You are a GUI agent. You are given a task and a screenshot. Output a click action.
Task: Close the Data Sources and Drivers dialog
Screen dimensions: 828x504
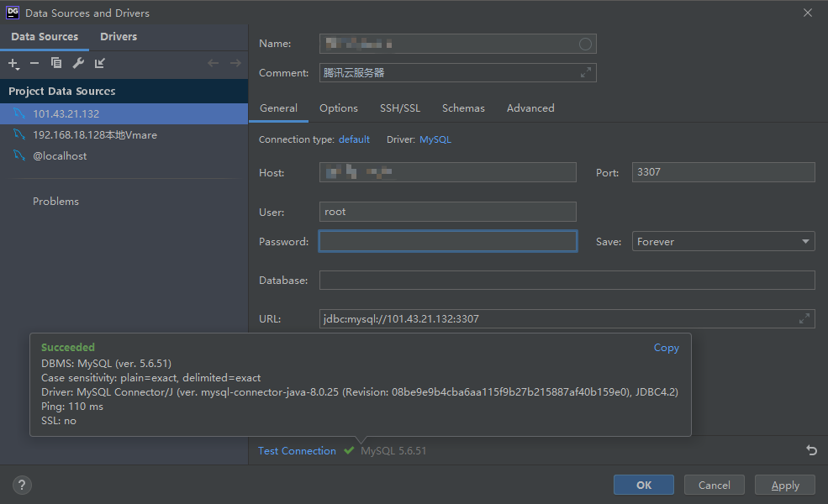pos(808,13)
